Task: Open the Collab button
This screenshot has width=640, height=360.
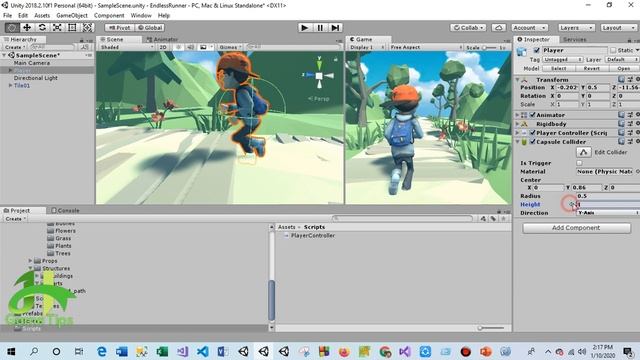Action: 468,27
